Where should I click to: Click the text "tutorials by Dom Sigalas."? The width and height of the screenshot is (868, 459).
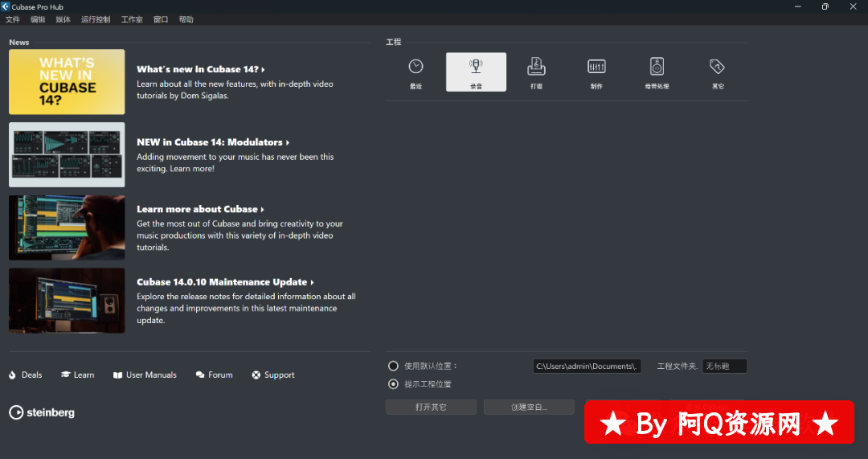pyautogui.click(x=182, y=96)
